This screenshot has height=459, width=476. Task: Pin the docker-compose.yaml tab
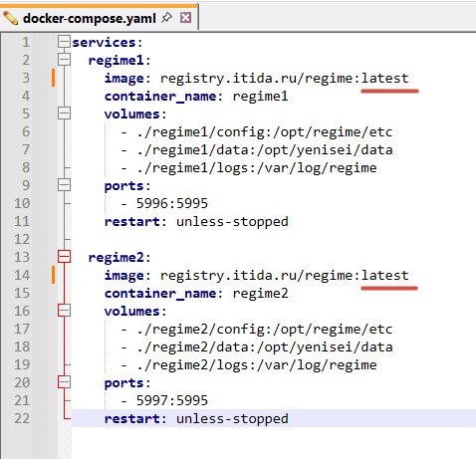coord(166,17)
